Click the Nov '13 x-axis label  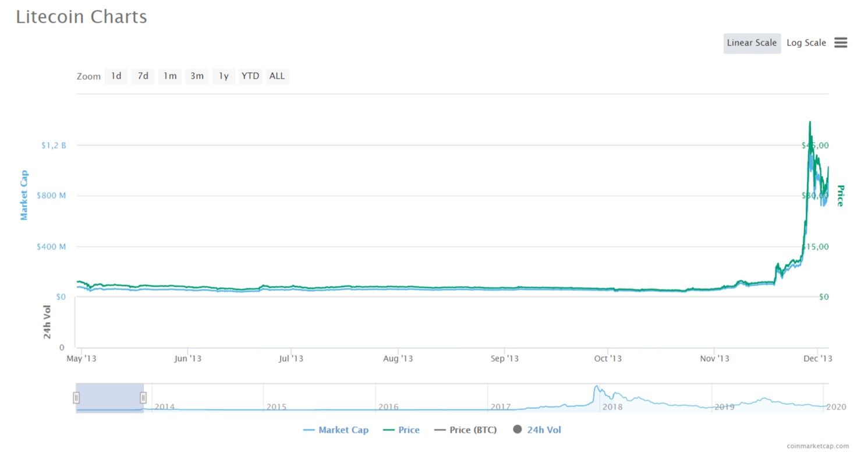click(715, 358)
